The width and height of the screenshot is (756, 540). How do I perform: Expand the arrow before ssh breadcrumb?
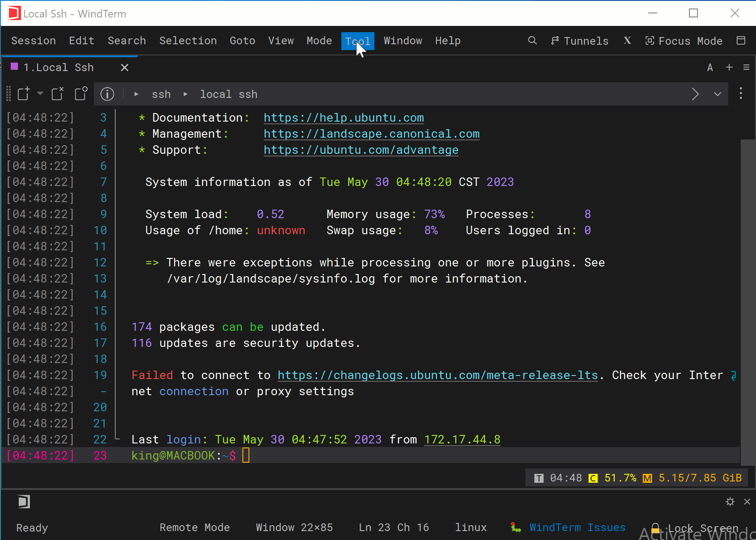tap(136, 94)
